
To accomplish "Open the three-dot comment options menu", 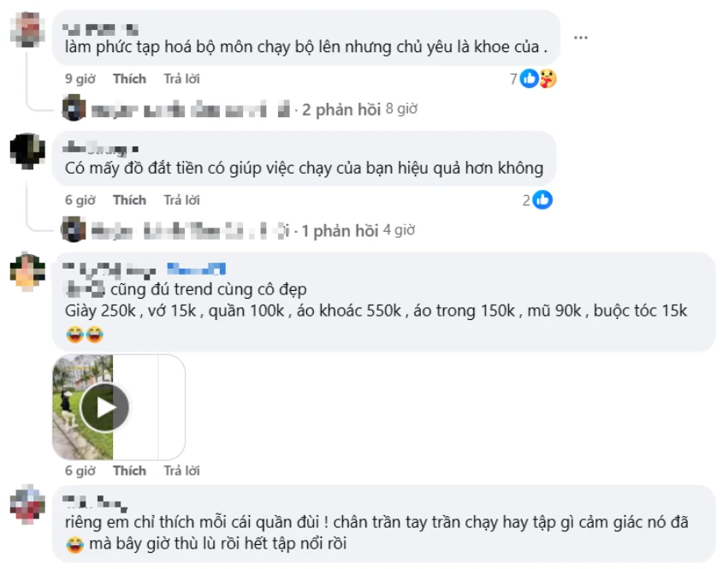I will pyautogui.click(x=580, y=38).
